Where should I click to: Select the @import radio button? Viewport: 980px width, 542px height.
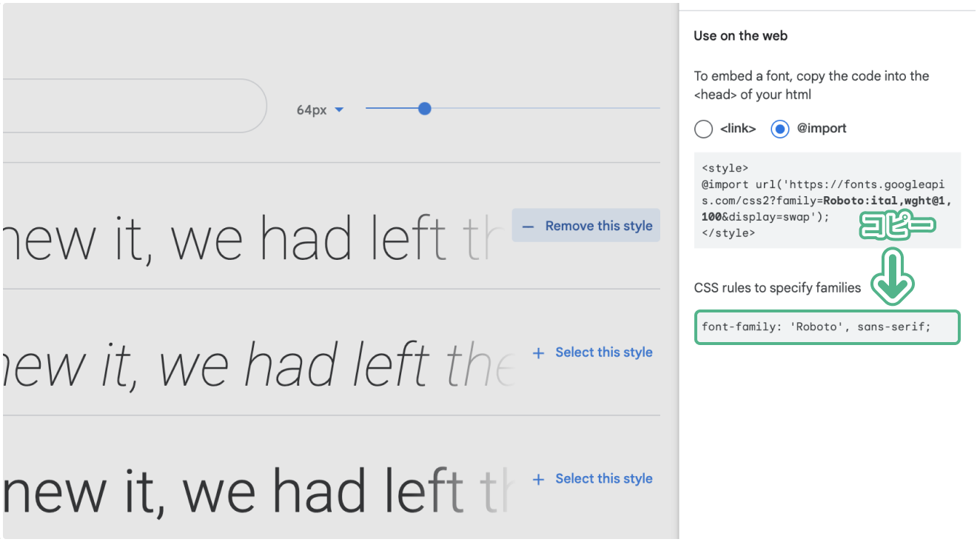pos(780,129)
